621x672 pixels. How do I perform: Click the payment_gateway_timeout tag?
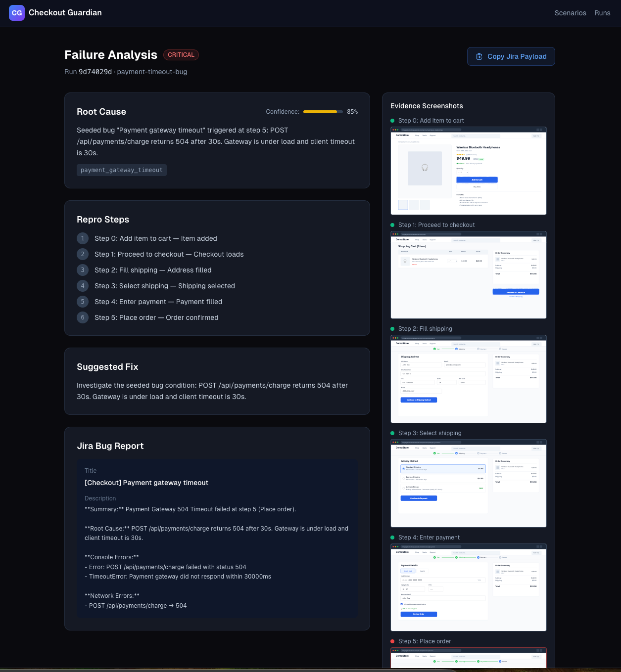click(122, 170)
